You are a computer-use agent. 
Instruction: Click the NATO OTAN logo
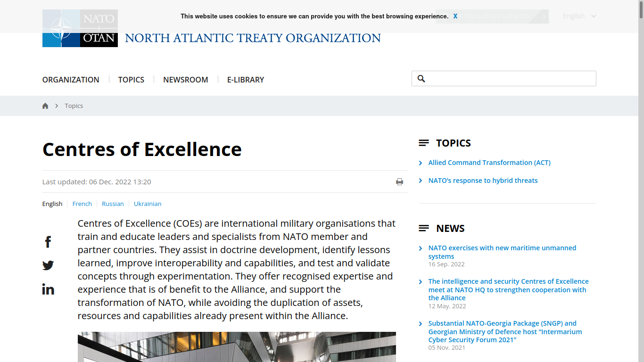coord(80,28)
